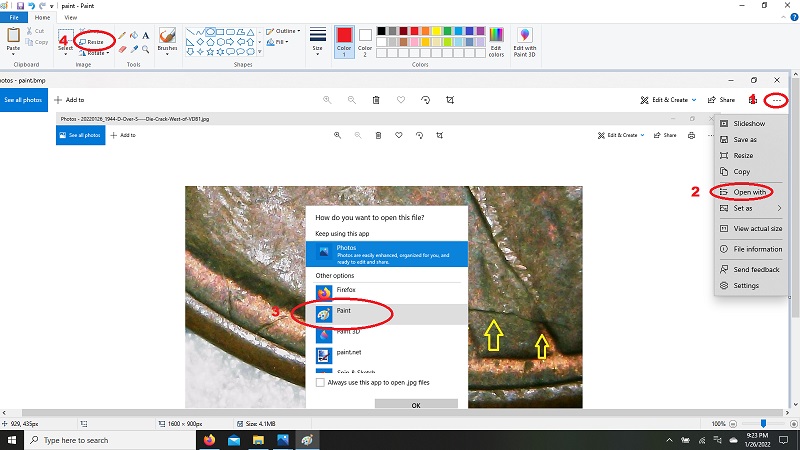The image size is (800, 450).
Task: Select the Cloud callout shape
Action: point(250,52)
